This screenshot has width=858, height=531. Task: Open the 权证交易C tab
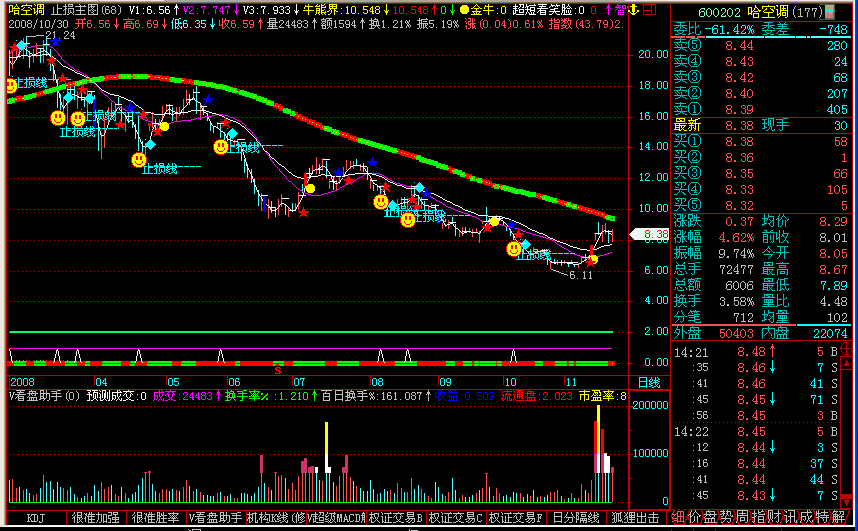(455, 517)
